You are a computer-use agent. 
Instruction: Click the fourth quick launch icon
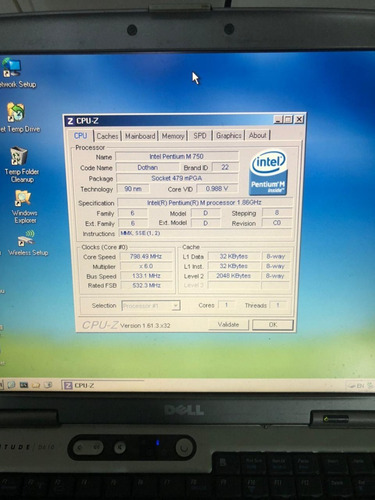tap(48, 385)
